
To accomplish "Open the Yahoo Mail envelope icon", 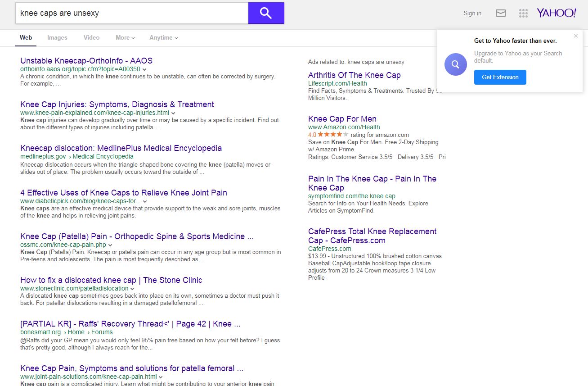I will [x=501, y=13].
